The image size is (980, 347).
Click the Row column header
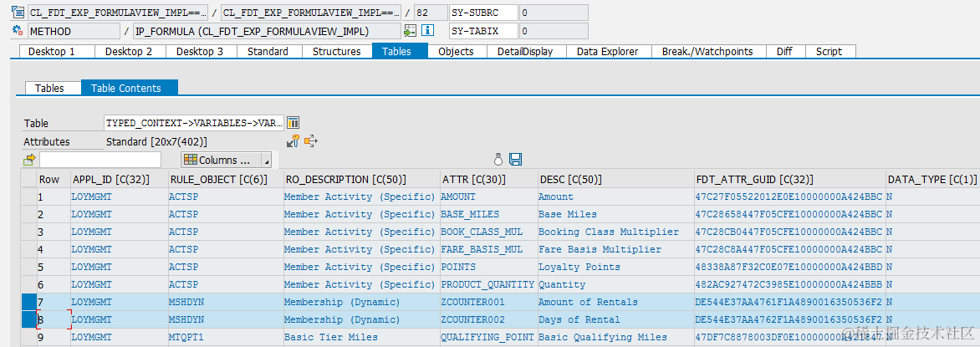[54, 179]
